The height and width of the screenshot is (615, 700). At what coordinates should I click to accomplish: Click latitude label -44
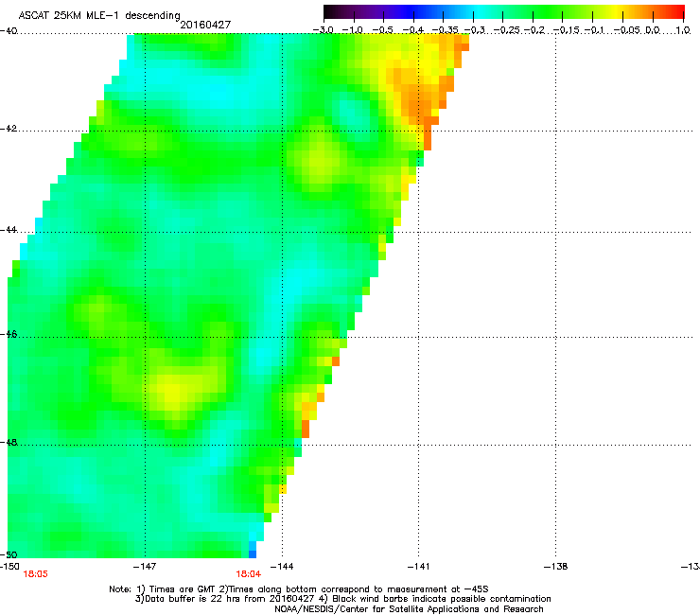click(x=9, y=230)
